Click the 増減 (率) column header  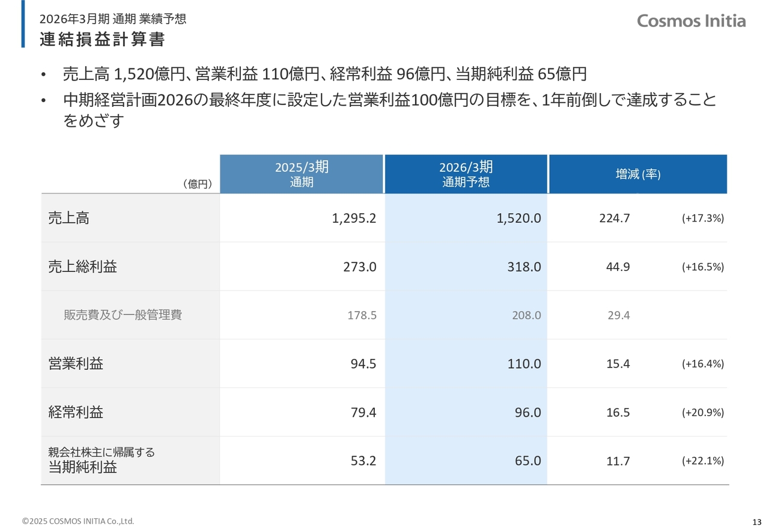tap(638, 174)
